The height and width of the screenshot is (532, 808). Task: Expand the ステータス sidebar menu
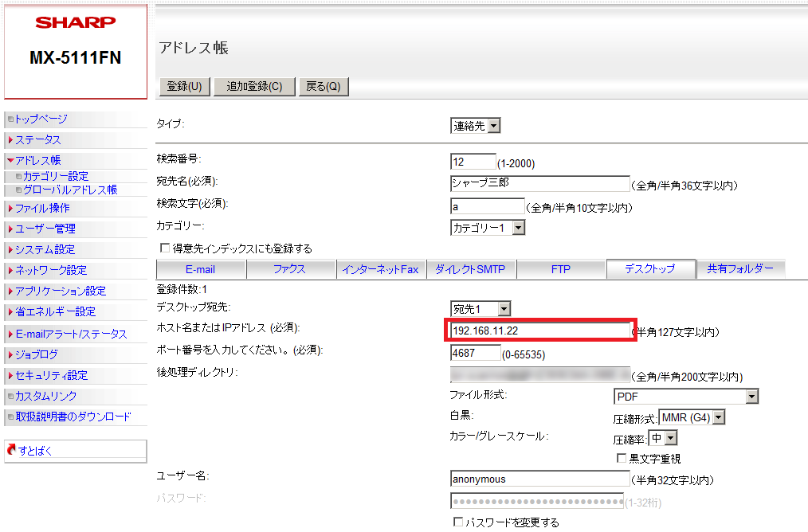coord(37,140)
